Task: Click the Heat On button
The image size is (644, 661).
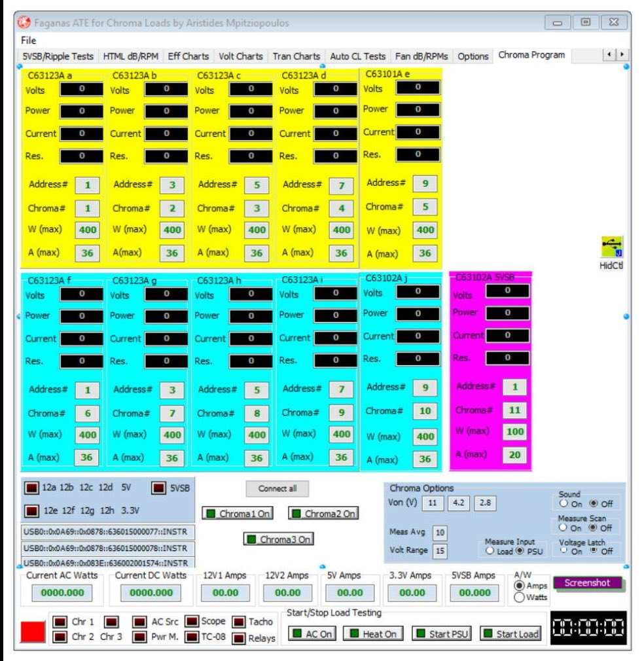Action: 373,634
